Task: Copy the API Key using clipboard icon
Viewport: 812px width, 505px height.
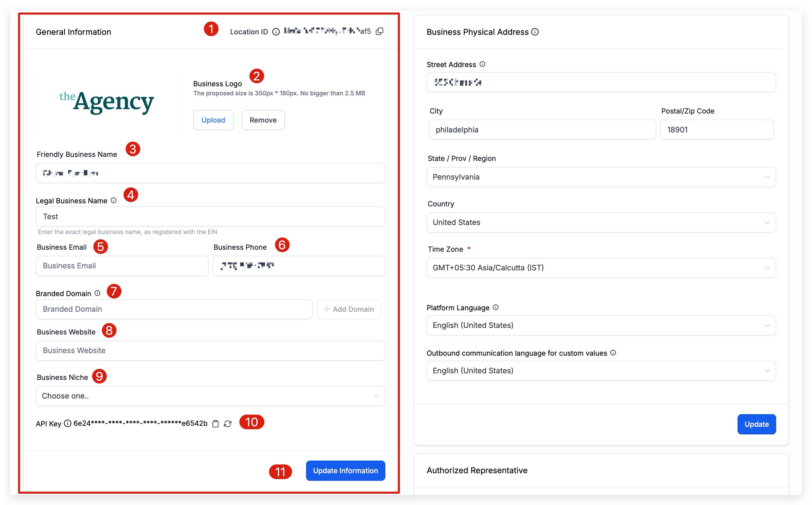Action: [216, 424]
